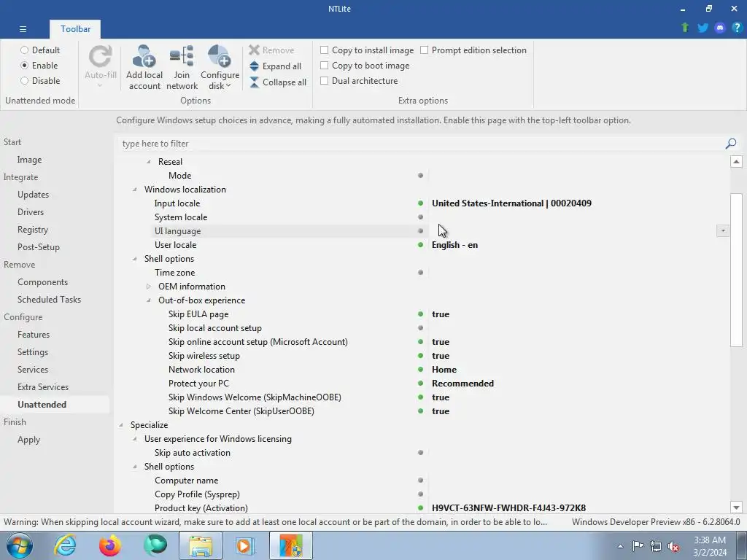Screen dimensions: 747x560
Task: Select the Network location value Home
Action: pyautogui.click(x=444, y=370)
